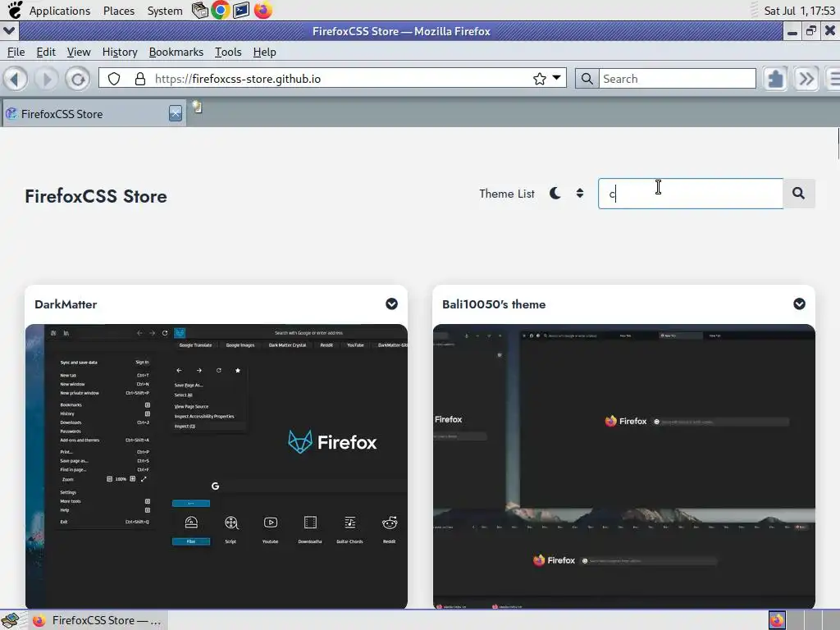The width and height of the screenshot is (840, 630).
Task: Open a new tab
Action: [198, 107]
